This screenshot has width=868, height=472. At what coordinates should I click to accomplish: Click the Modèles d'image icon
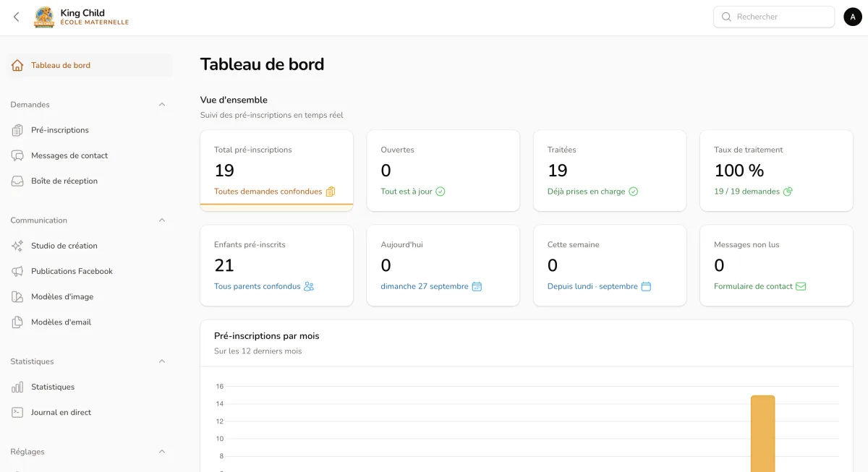17,296
